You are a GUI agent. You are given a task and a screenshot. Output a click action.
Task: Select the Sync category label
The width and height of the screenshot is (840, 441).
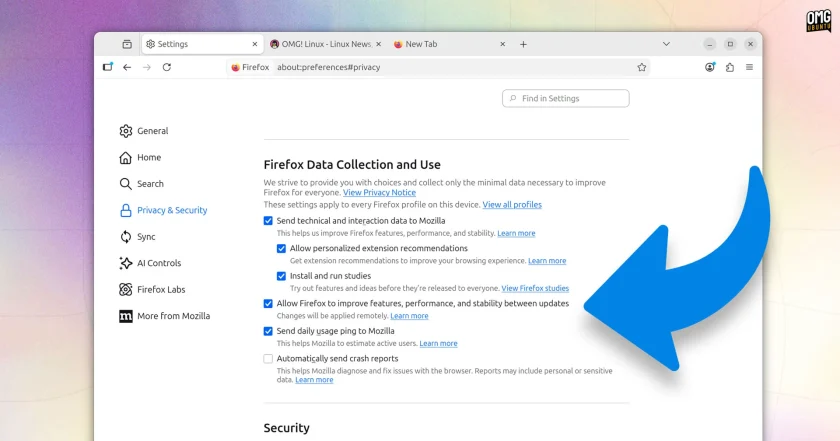coord(146,237)
